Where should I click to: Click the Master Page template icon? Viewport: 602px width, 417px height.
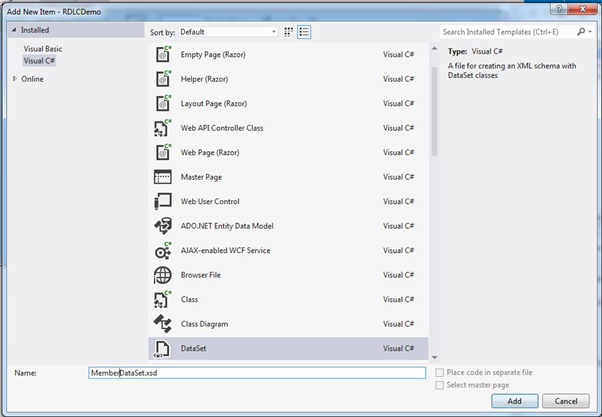click(163, 177)
